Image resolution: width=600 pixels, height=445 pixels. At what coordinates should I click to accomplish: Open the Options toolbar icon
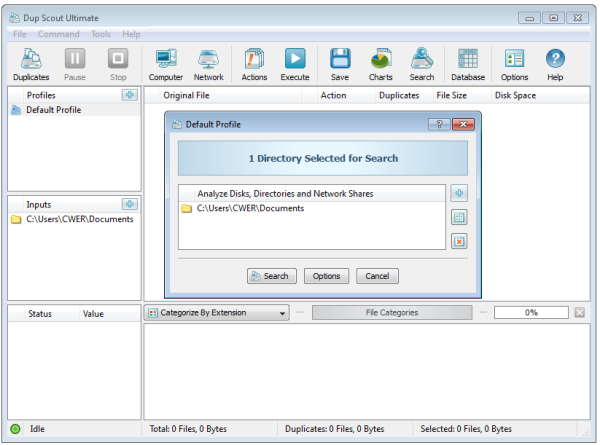[x=514, y=64]
